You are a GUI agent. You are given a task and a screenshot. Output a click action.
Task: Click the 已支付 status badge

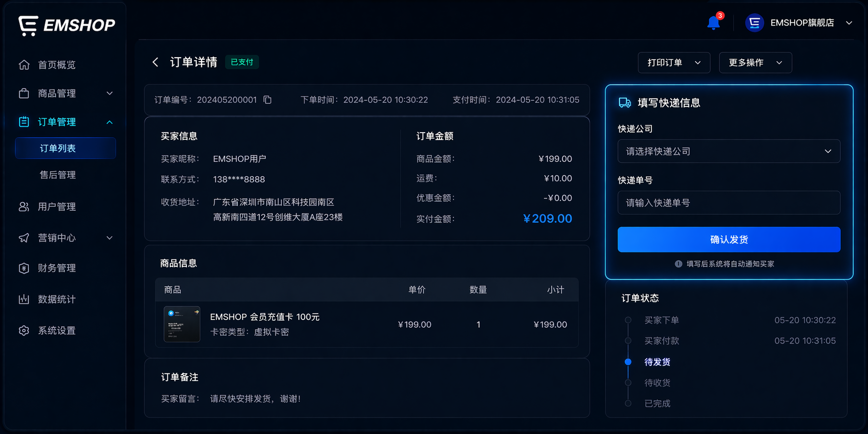(x=242, y=62)
